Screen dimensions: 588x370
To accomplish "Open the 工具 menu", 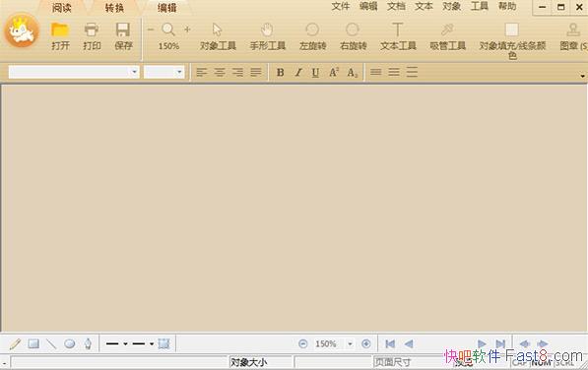I will point(480,6).
